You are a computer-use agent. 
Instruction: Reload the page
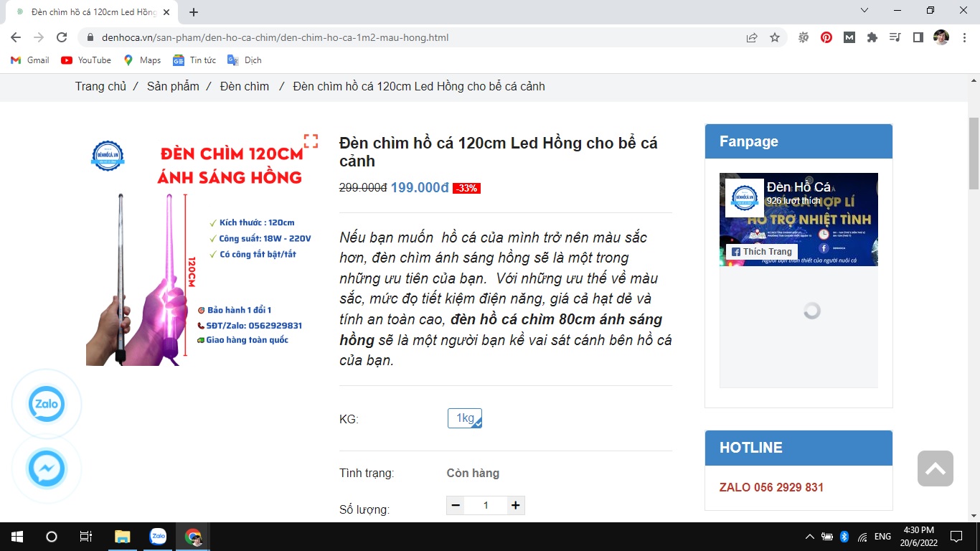tap(62, 37)
